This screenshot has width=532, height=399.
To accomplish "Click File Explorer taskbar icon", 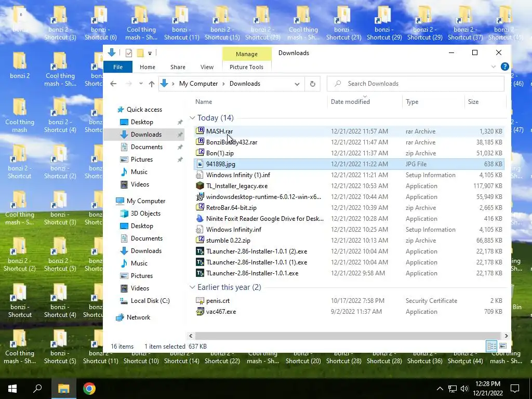I will pyautogui.click(x=63, y=389).
